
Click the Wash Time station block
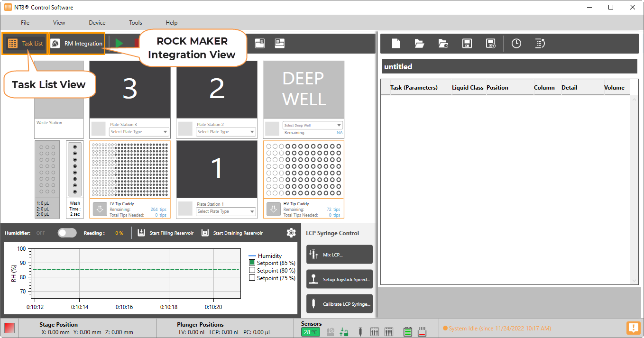[74, 179]
